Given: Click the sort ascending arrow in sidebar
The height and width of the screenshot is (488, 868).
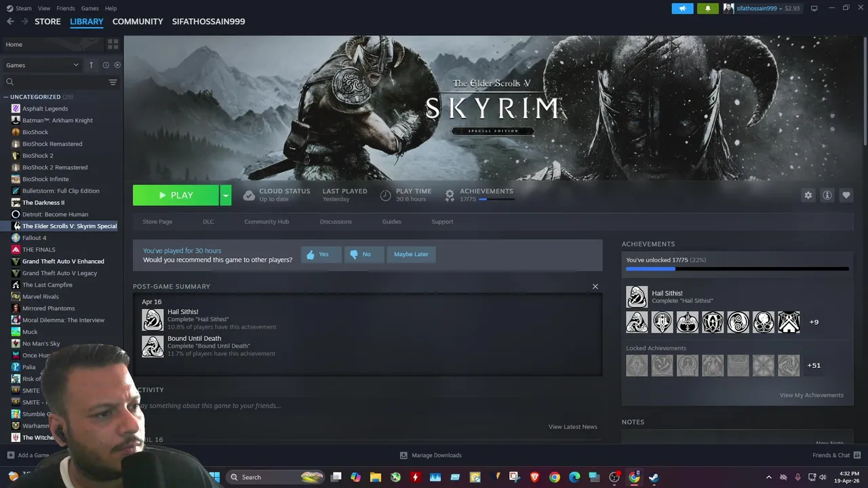Looking at the screenshot, I should 91,65.
